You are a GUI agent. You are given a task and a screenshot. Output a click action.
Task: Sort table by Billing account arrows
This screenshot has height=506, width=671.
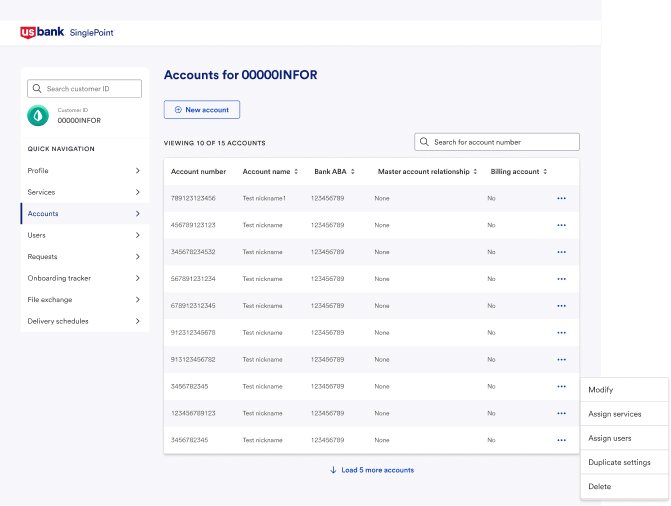pyautogui.click(x=545, y=172)
